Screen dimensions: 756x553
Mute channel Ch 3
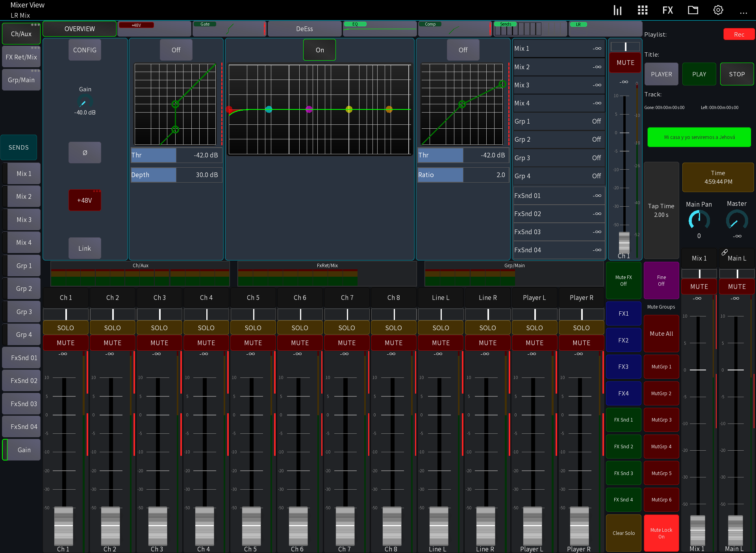tap(159, 342)
